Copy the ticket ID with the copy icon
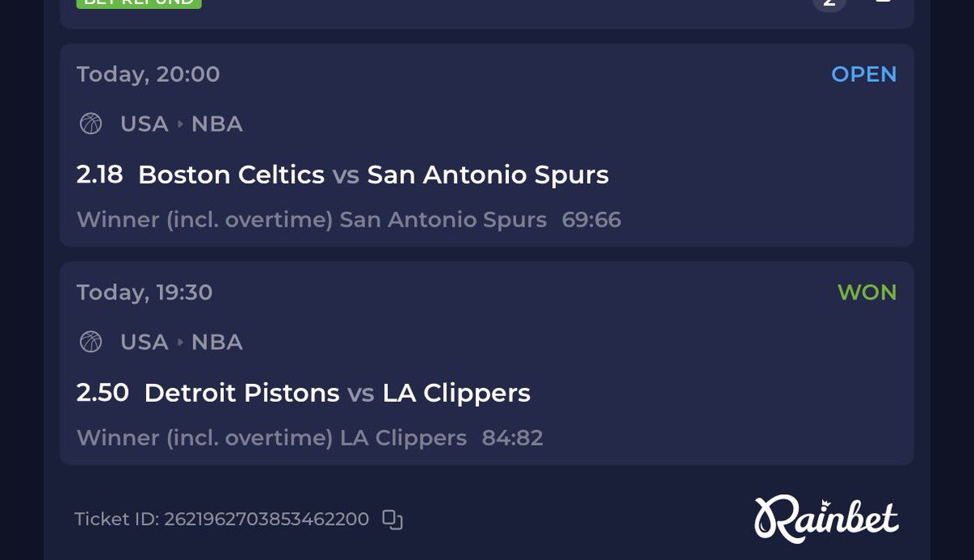 (393, 519)
